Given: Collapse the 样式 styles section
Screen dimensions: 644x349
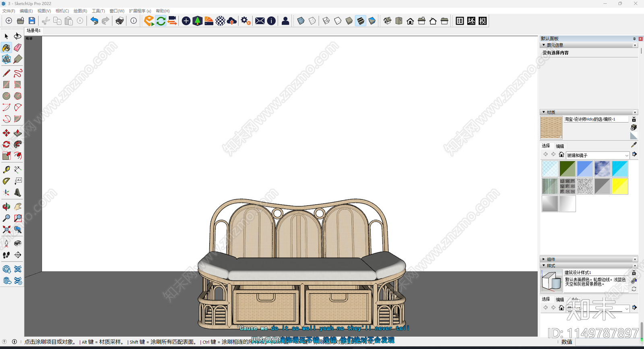Looking at the screenshot, I should [x=544, y=266].
